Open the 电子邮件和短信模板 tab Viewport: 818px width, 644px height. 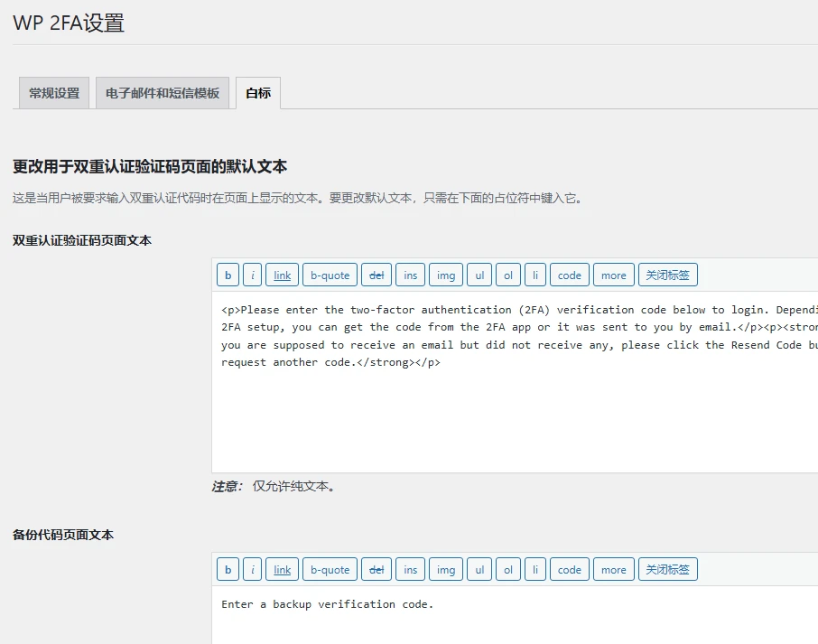(163, 92)
